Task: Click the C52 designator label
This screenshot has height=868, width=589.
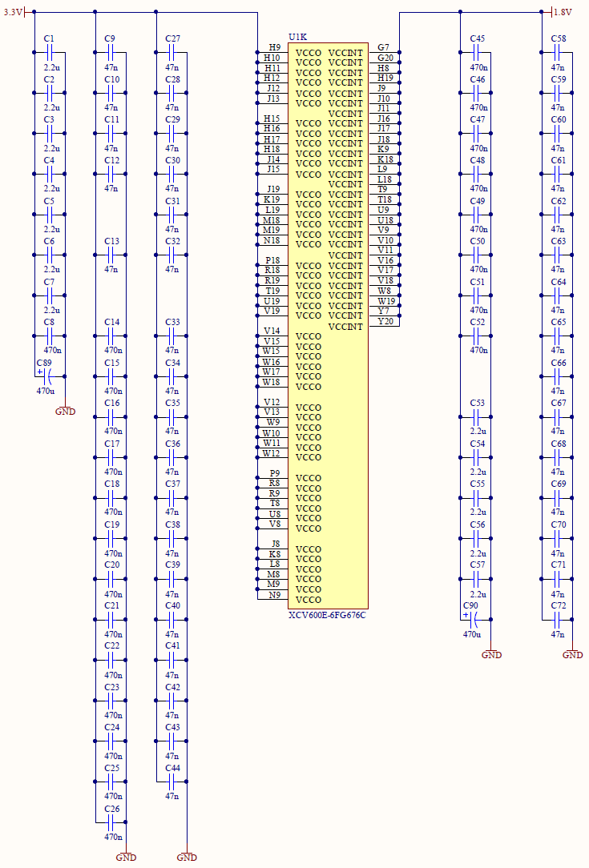Action: (478, 322)
